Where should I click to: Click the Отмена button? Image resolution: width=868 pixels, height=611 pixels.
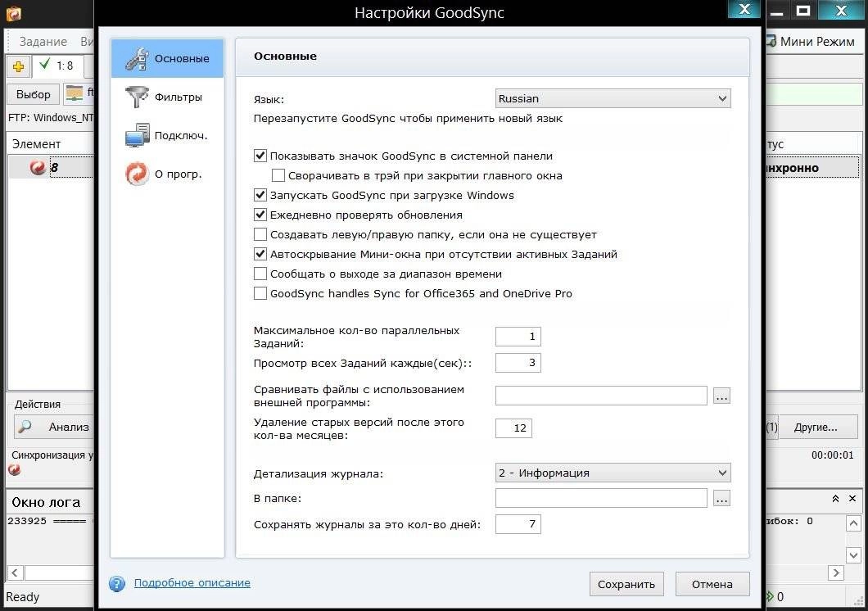tap(712, 584)
